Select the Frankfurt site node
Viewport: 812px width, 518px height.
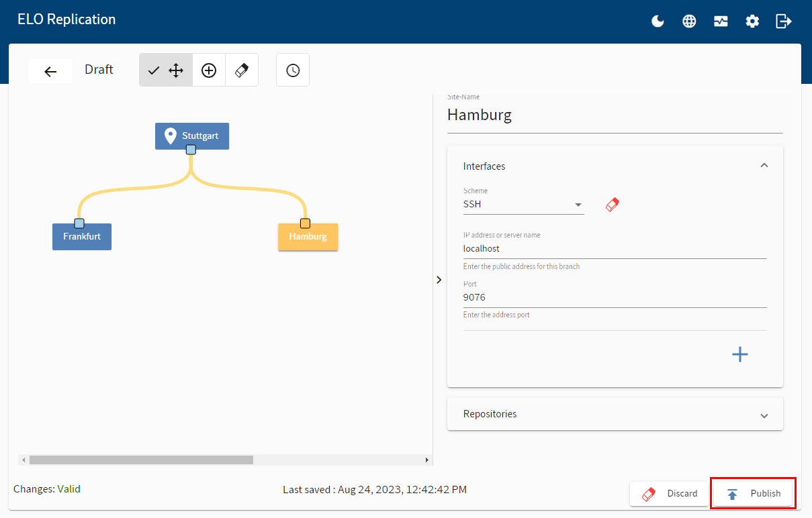pos(82,237)
